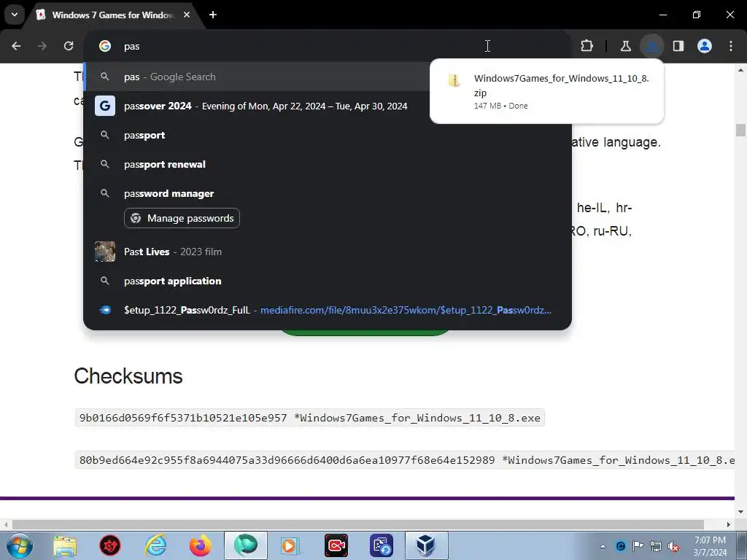Click the Past Lives film thumbnail
Viewport: 747px width, 560px height.
105,252
